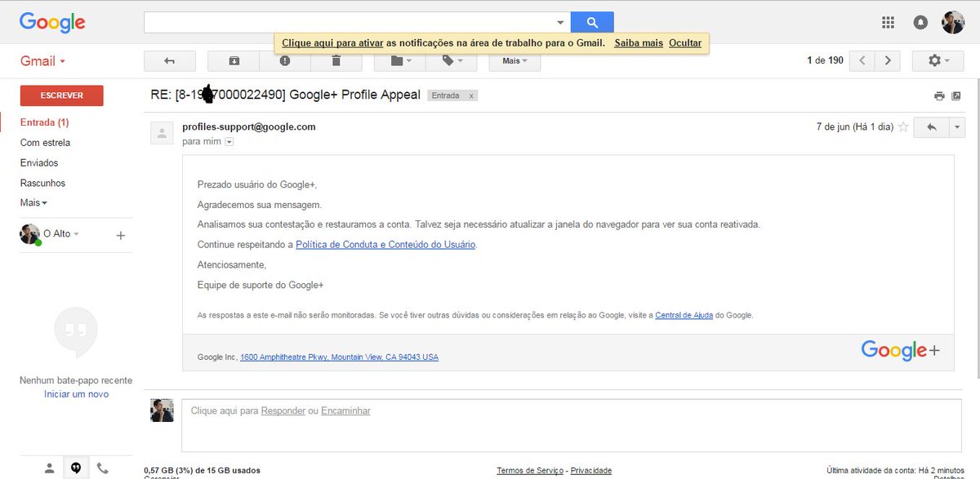Go back to inbox with arrow button

(x=170, y=60)
